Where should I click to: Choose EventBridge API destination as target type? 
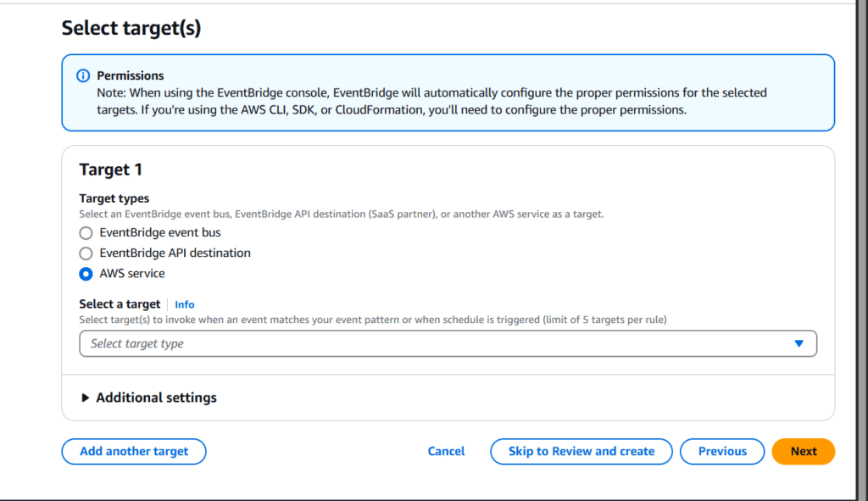[x=86, y=253]
